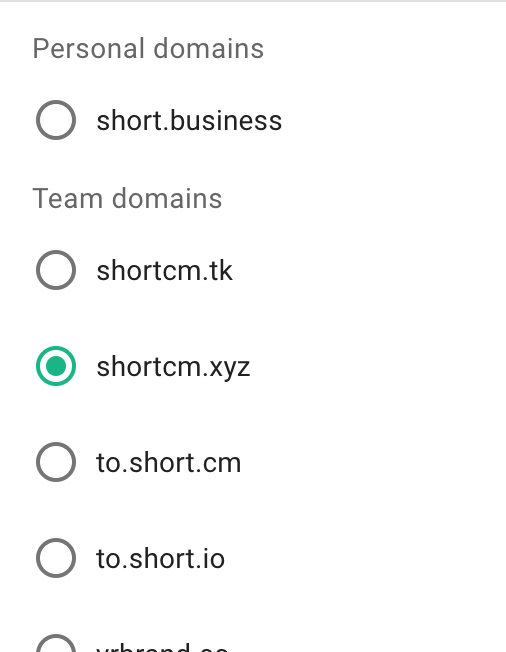This screenshot has height=652, width=506.
Task: Click the to.short.cm label text
Action: pyautogui.click(x=169, y=463)
